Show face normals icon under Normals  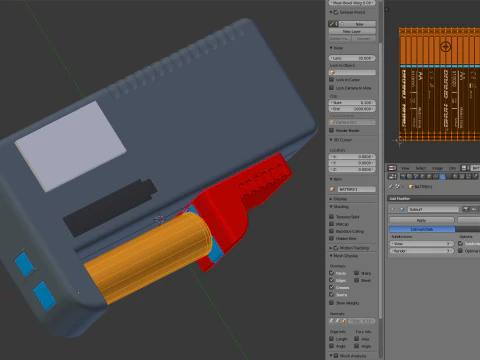(344, 321)
